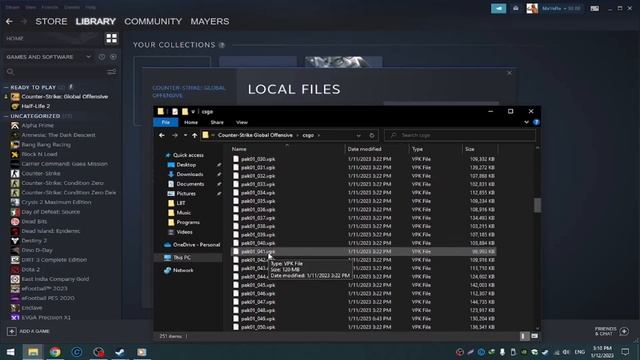Click the recent activity clock icon
The width and height of the screenshot is (640, 360).
102,57
